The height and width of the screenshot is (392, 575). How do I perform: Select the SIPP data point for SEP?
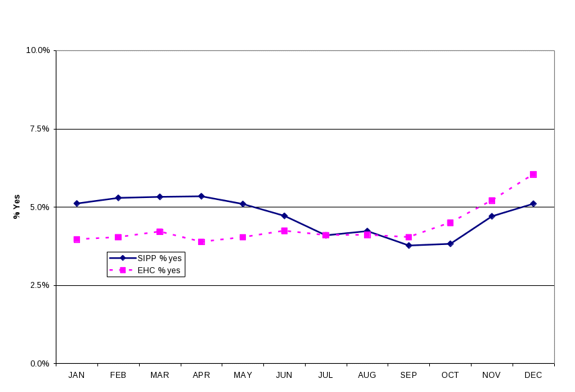click(409, 246)
